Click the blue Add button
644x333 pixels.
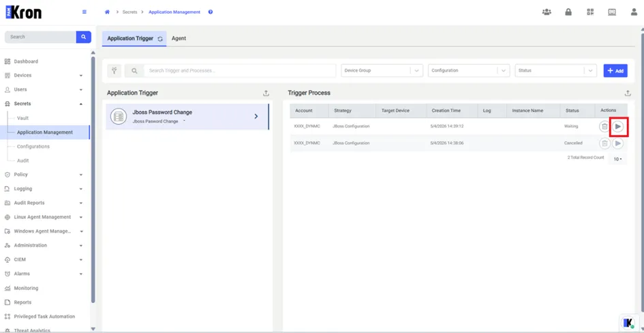[615, 71]
